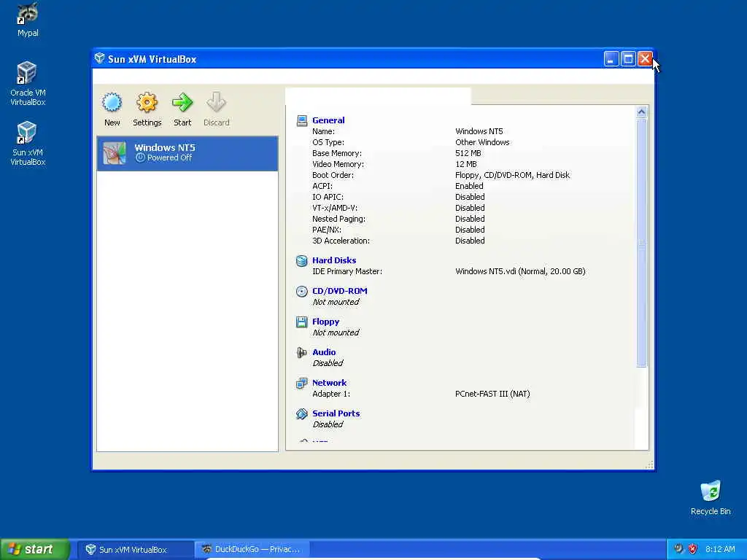The width and height of the screenshot is (747, 560).
Task: Click the details pane vertical scrollbar thumb
Action: coord(641,242)
